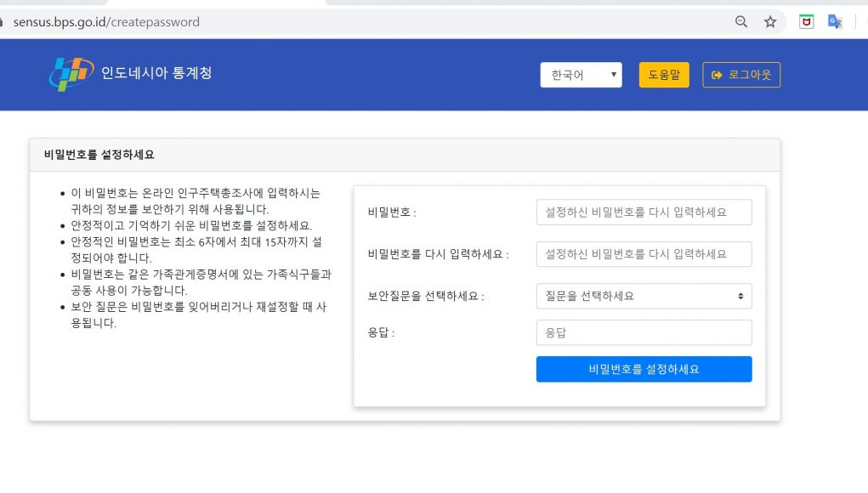Click the 비밀번호 : field label

pyautogui.click(x=392, y=212)
